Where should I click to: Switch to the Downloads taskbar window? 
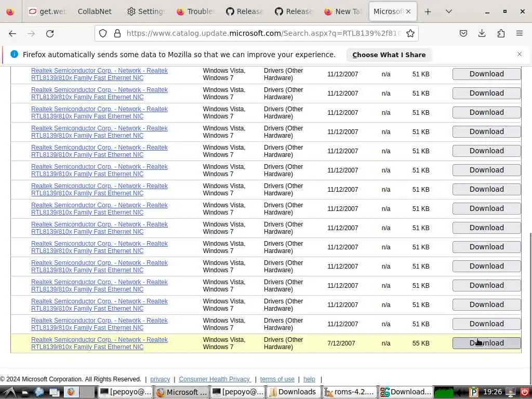point(293,392)
